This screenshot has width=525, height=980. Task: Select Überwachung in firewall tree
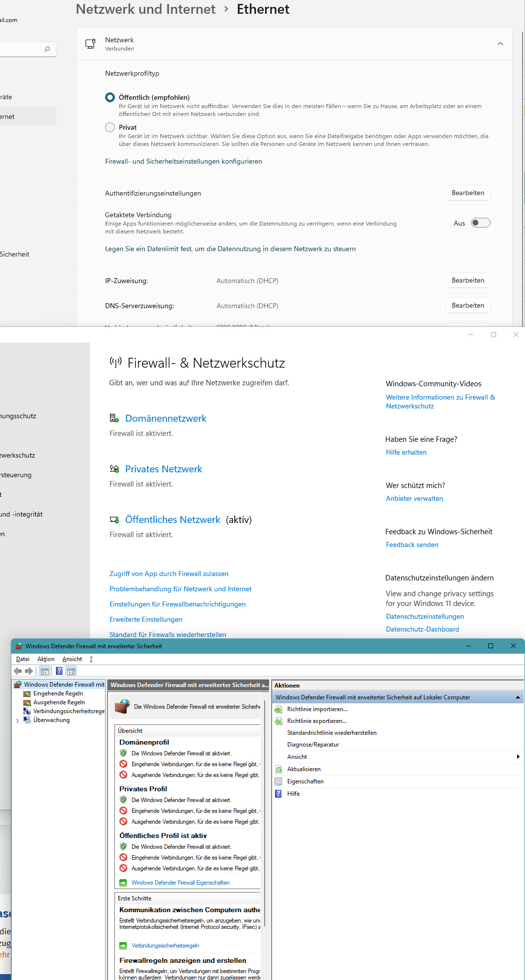(x=52, y=720)
